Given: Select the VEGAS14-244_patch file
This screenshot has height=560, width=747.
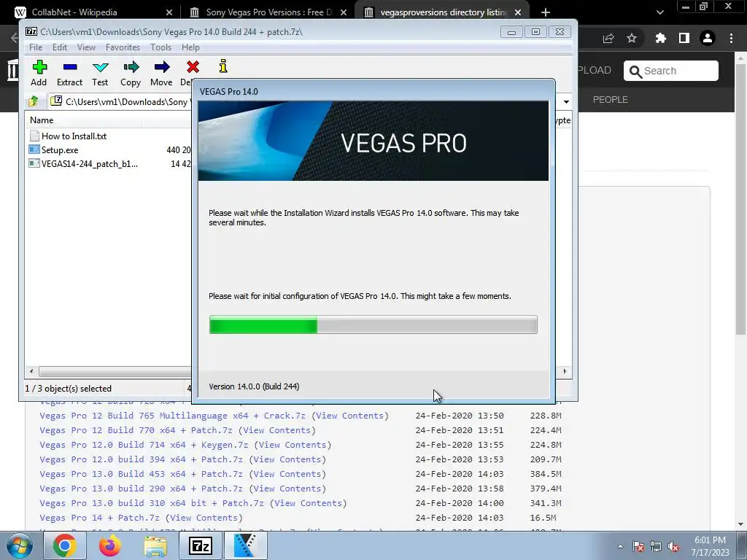Looking at the screenshot, I should (89, 164).
